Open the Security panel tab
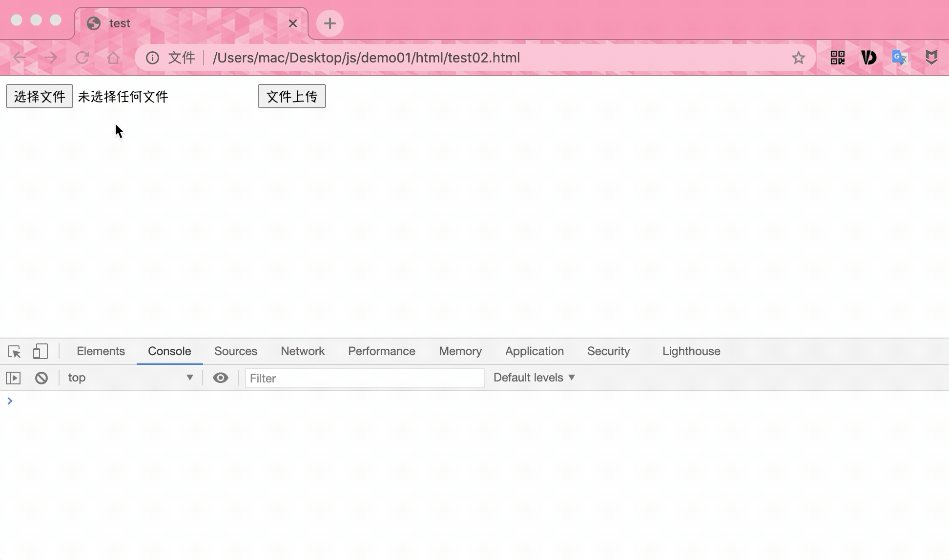The height and width of the screenshot is (560, 949). pyautogui.click(x=608, y=351)
